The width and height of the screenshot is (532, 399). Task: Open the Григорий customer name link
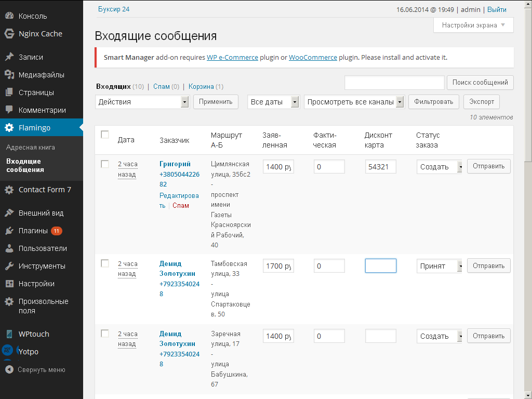tap(175, 164)
